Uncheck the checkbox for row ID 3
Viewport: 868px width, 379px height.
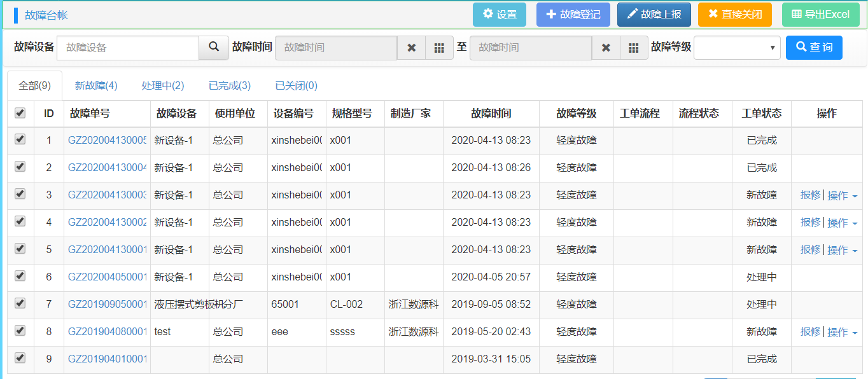pyautogui.click(x=20, y=195)
